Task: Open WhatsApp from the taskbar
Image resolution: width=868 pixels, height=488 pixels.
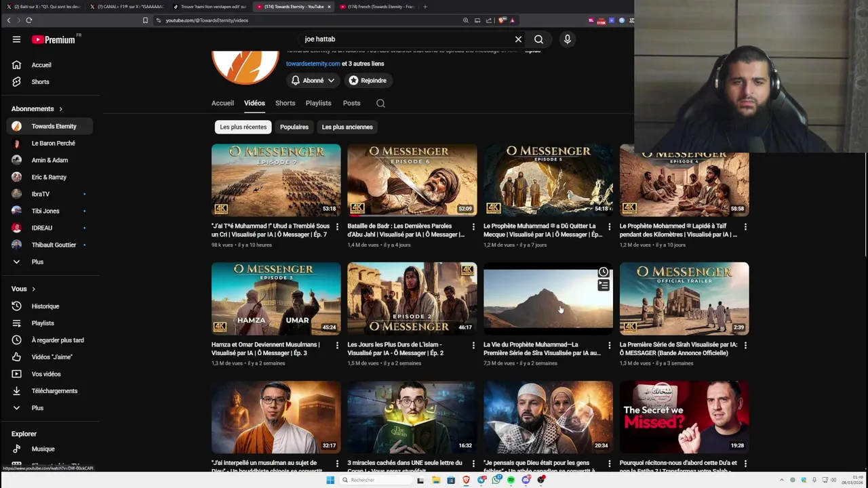Action: (496, 480)
